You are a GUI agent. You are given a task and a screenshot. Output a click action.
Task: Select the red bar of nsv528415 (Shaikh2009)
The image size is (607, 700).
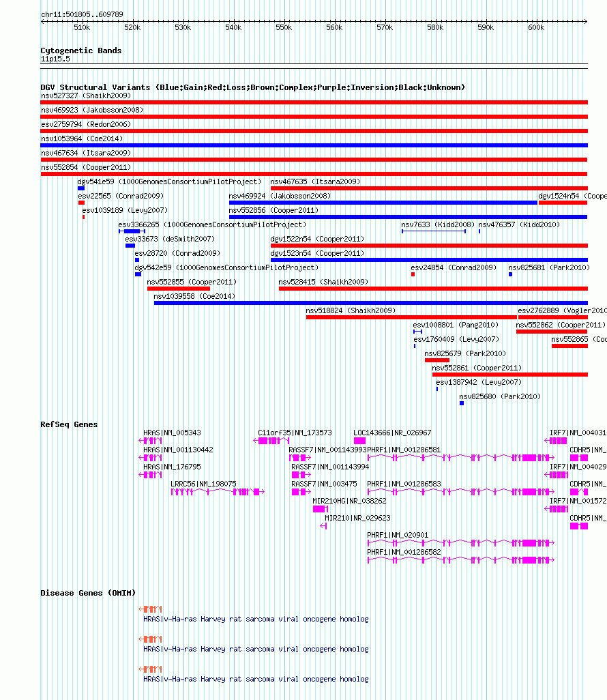coord(433,289)
